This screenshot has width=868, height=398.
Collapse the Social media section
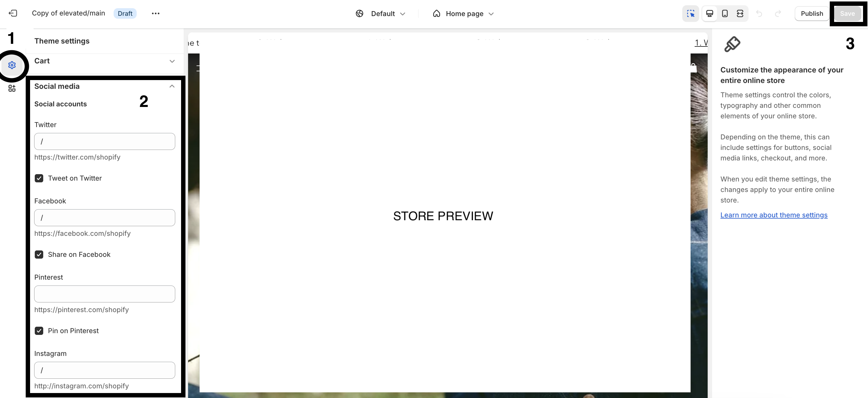click(172, 86)
